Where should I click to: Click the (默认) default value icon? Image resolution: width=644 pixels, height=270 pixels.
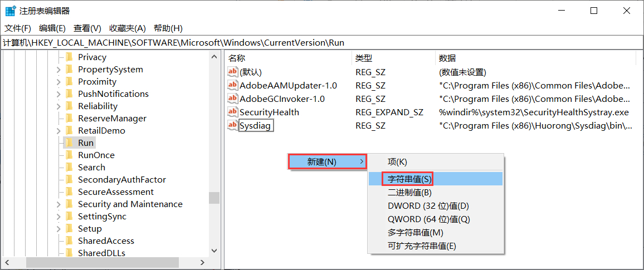click(233, 72)
